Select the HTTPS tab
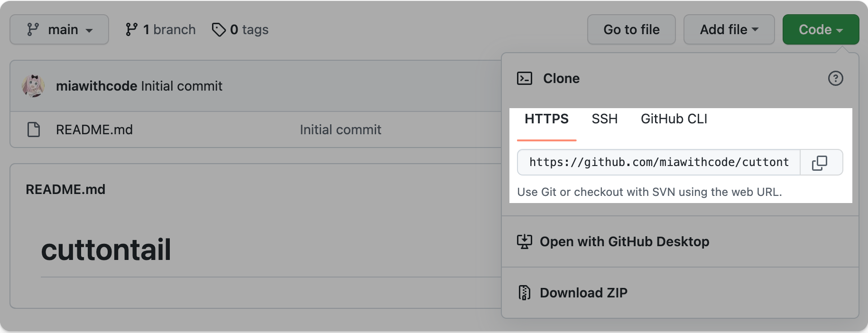Screen dimensions: 868x333 (546, 119)
